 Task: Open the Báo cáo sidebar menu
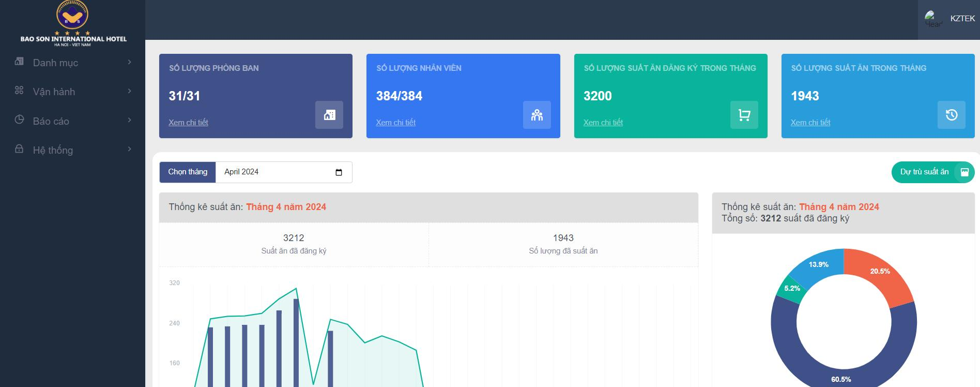51,121
